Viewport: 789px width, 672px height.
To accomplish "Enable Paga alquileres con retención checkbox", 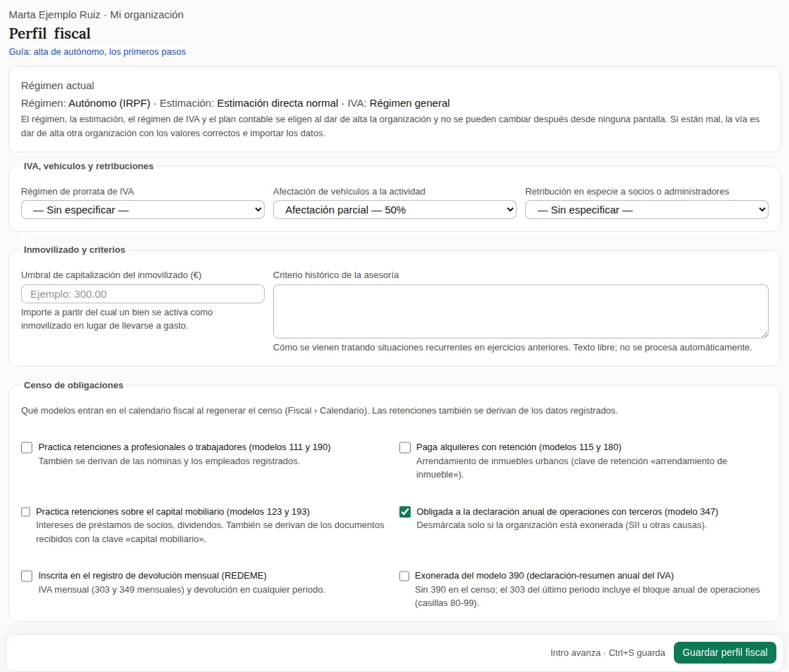I will (x=404, y=447).
